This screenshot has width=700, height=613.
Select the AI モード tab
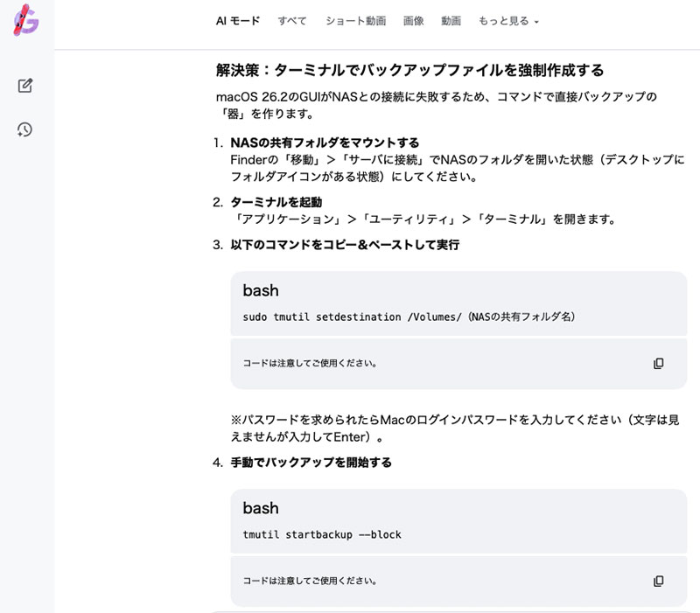(238, 21)
